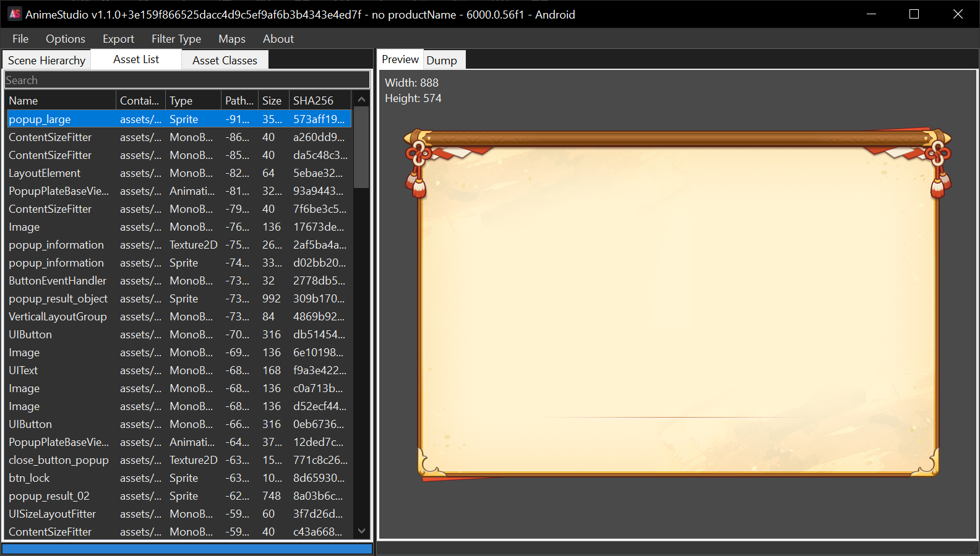Expand the Filter Type menu
Screen dimensions: 980x556
[176, 39]
